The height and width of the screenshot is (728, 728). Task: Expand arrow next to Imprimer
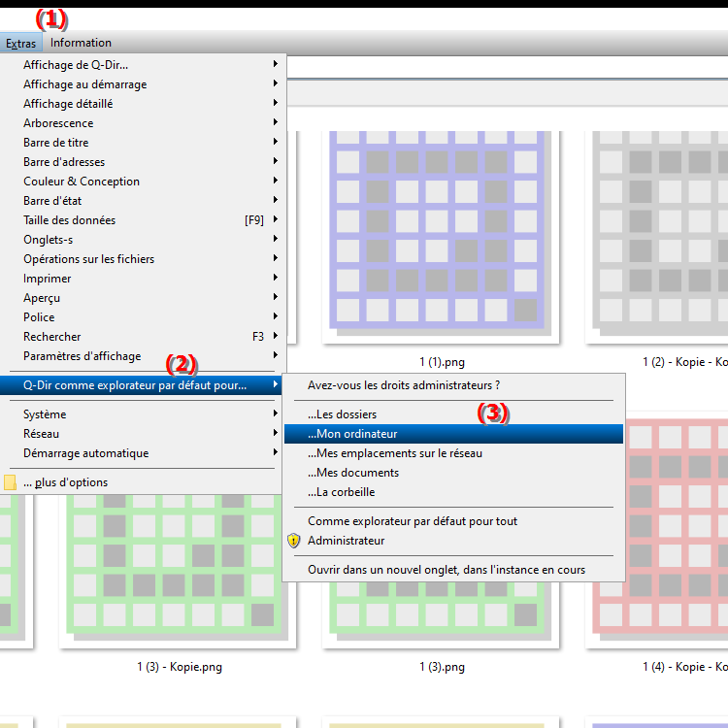coord(276,278)
